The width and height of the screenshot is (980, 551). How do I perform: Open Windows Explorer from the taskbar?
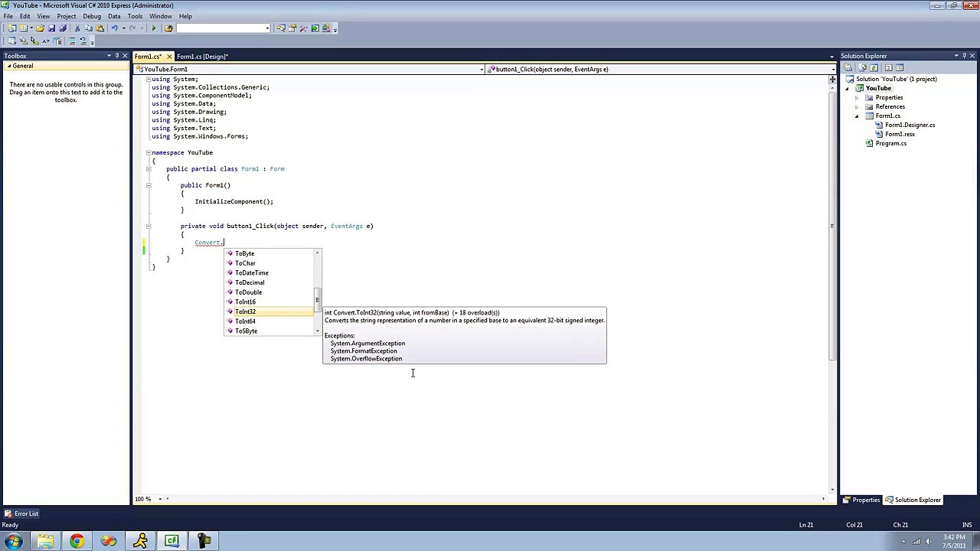(45, 542)
